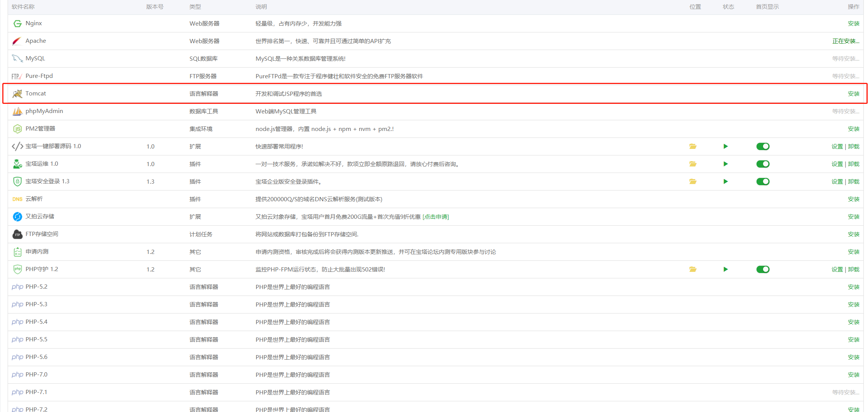The image size is (868, 412).
Task: Click the Tomcat cat icon
Action: pyautogui.click(x=17, y=94)
